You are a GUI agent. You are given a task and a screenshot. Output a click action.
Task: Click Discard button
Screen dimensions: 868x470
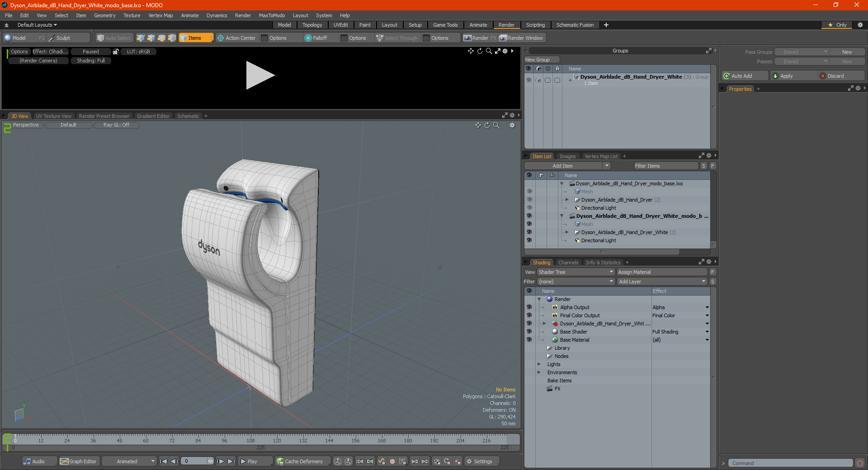pyautogui.click(x=841, y=76)
